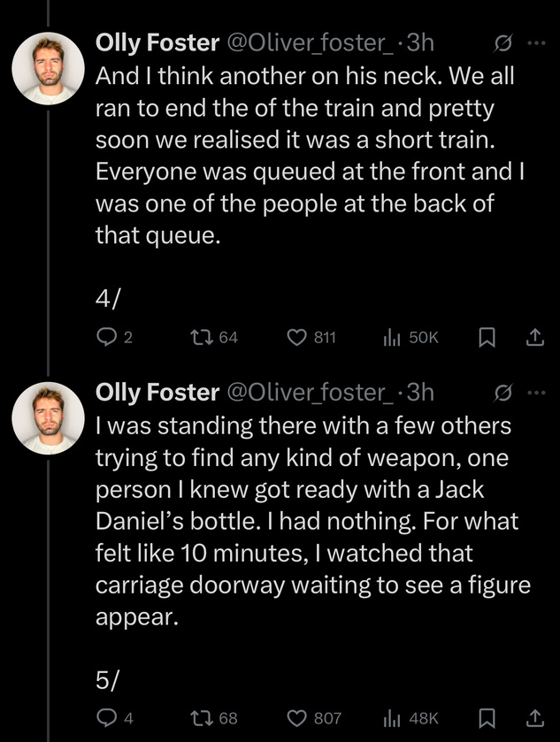Image resolution: width=560 pixels, height=742 pixels.
Task: Reply to the tweet numbered 4/
Action: [105, 336]
